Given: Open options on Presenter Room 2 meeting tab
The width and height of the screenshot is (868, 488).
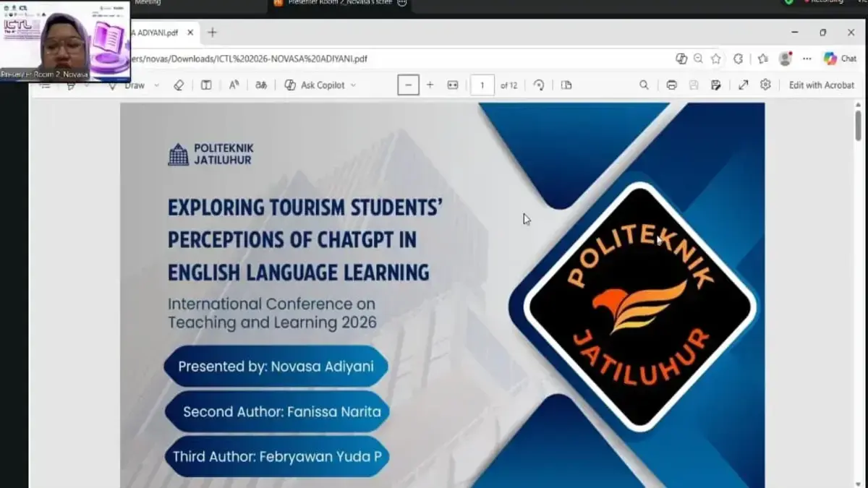Looking at the screenshot, I should coord(402,3).
